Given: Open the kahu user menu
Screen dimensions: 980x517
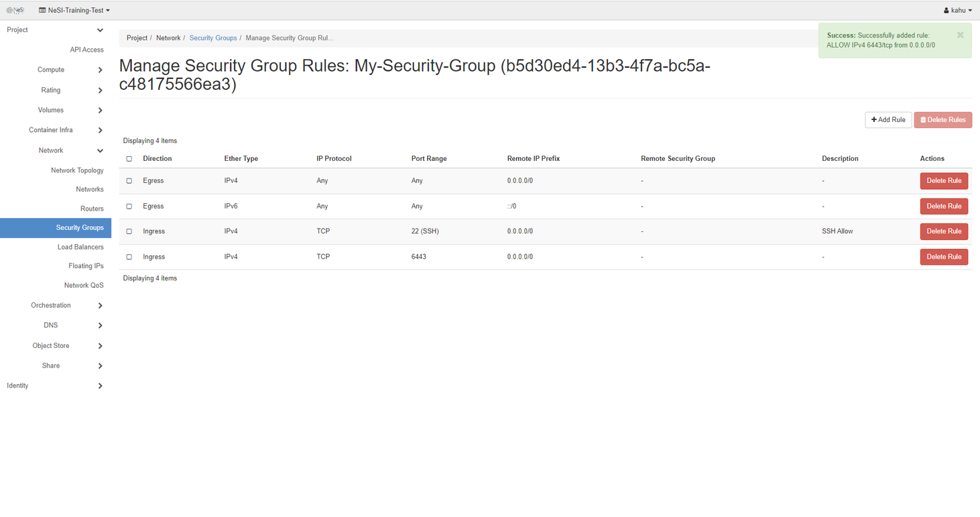Looking at the screenshot, I should pyautogui.click(x=957, y=10).
